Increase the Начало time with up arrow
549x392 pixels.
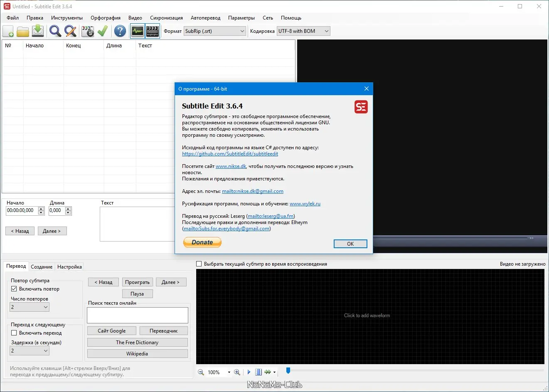tap(41, 209)
